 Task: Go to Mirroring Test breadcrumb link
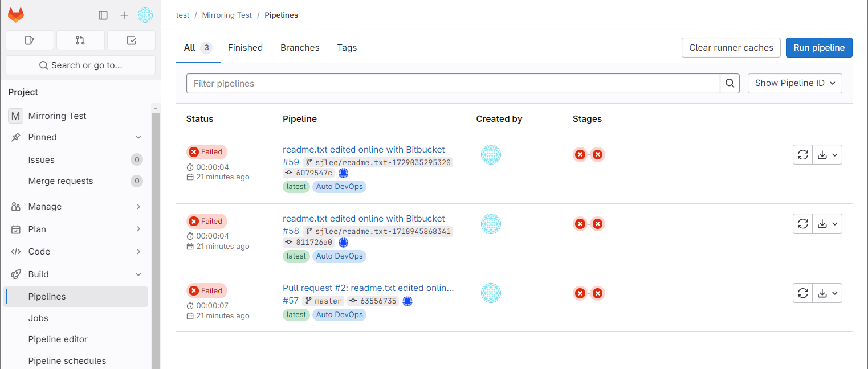[x=227, y=15]
